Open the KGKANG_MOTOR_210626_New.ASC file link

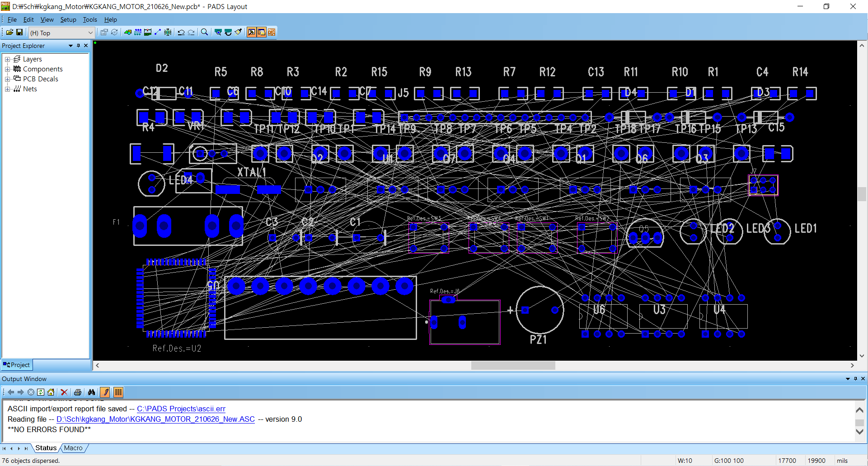[155, 419]
